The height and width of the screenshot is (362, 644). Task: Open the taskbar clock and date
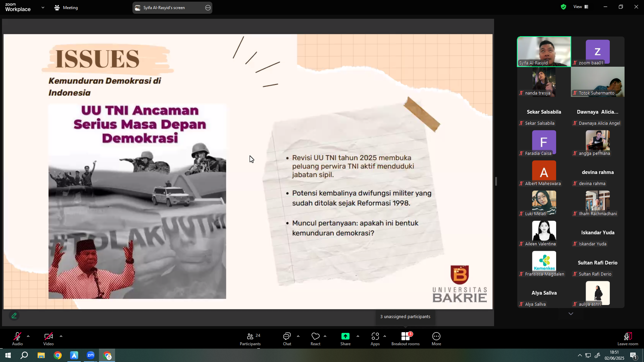point(614,355)
